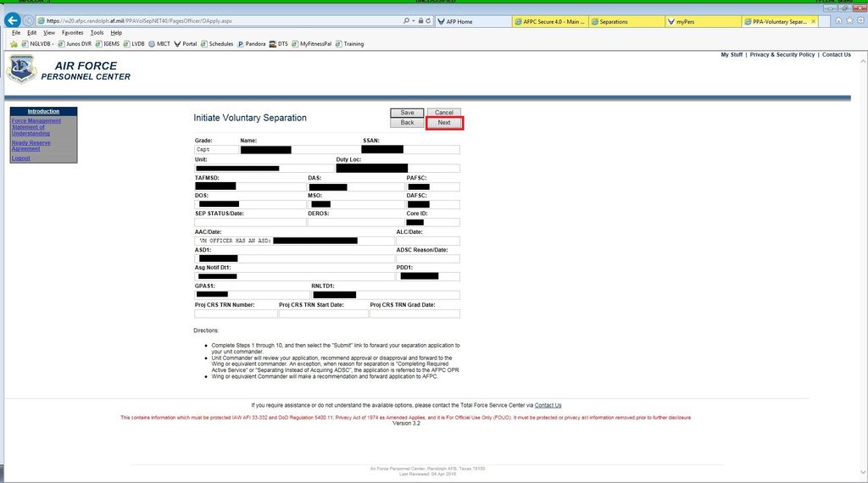Image resolution: width=868 pixels, height=483 pixels.
Task: Click the add-to-favorites-bar star icon
Action: click(x=14, y=44)
